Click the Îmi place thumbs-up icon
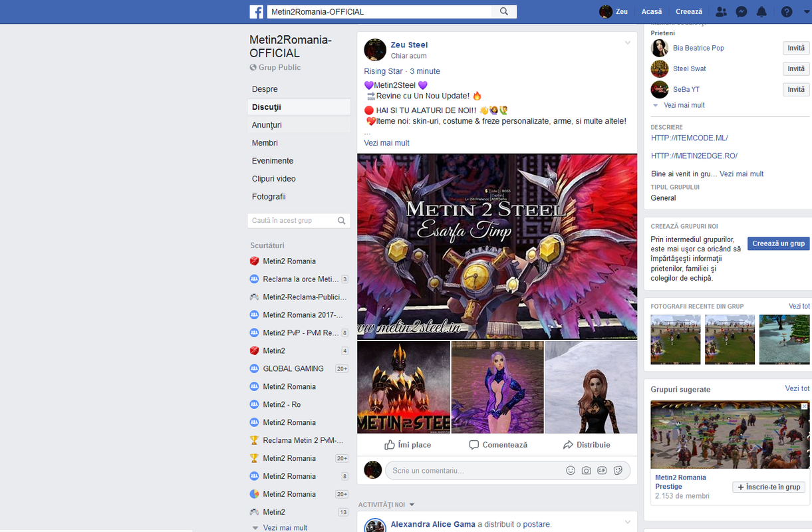812x532 pixels. (x=390, y=445)
